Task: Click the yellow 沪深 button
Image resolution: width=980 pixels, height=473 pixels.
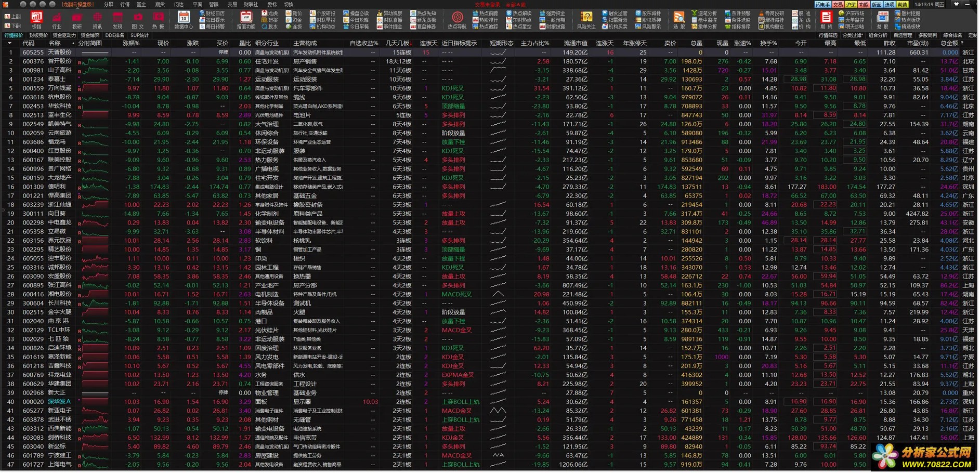Action: pos(851,4)
